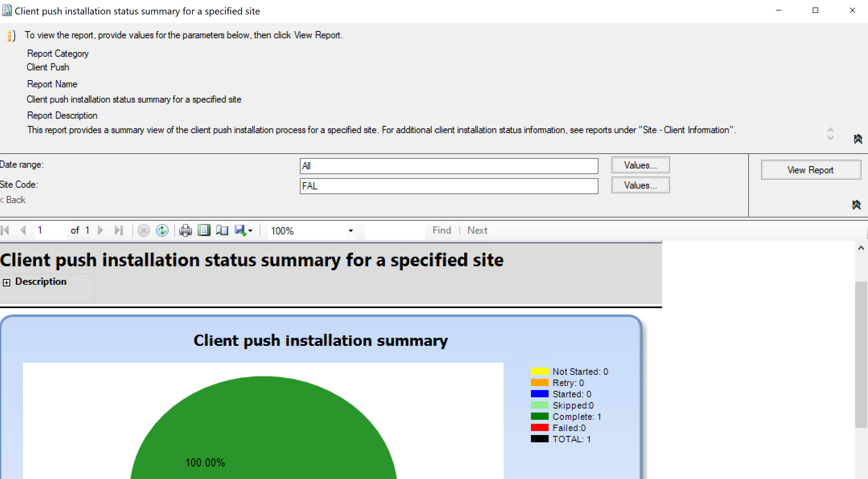Image resolution: width=868 pixels, height=479 pixels.
Task: Toggle Print Layout view icon
Action: click(x=204, y=231)
